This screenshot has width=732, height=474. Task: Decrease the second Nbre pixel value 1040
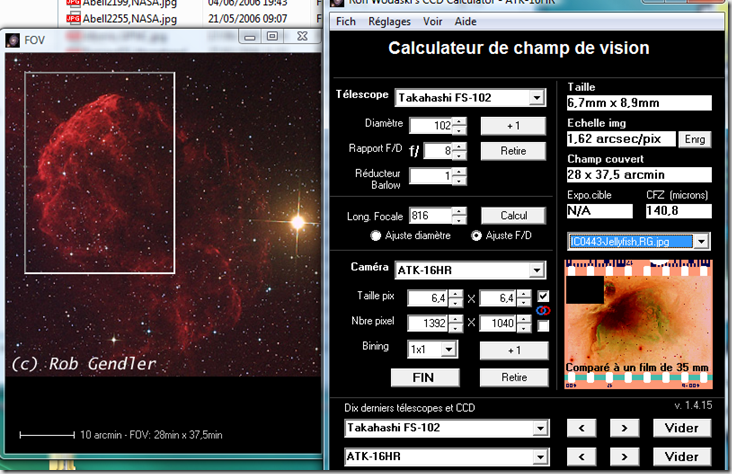click(x=524, y=327)
